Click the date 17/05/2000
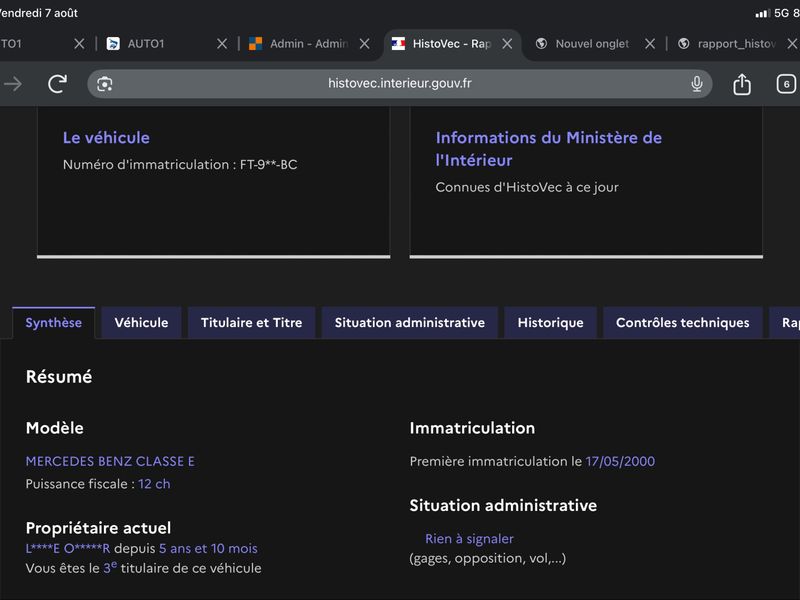This screenshot has width=800, height=600. [x=620, y=461]
